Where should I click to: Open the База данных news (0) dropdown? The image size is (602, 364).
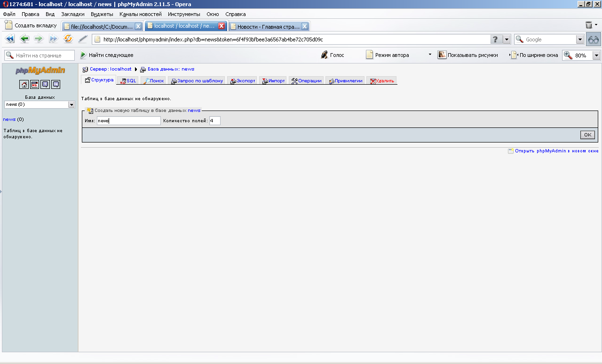pyautogui.click(x=40, y=104)
